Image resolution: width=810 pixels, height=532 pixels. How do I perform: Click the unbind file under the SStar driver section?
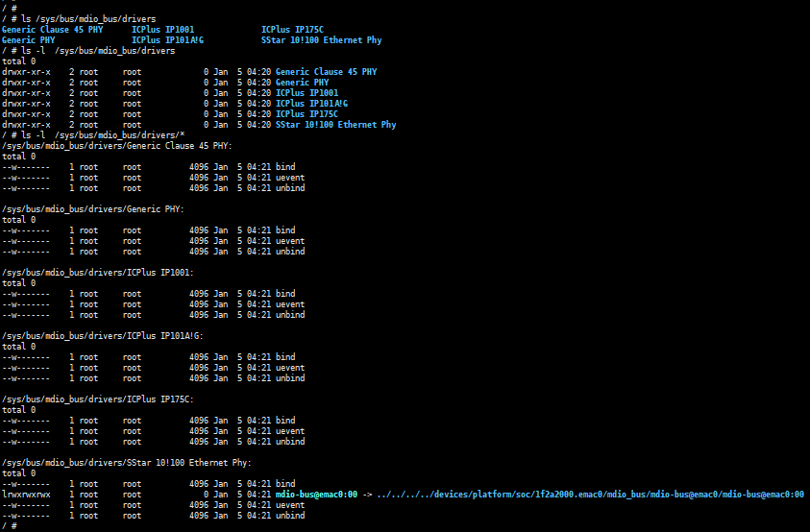pyautogui.click(x=290, y=516)
